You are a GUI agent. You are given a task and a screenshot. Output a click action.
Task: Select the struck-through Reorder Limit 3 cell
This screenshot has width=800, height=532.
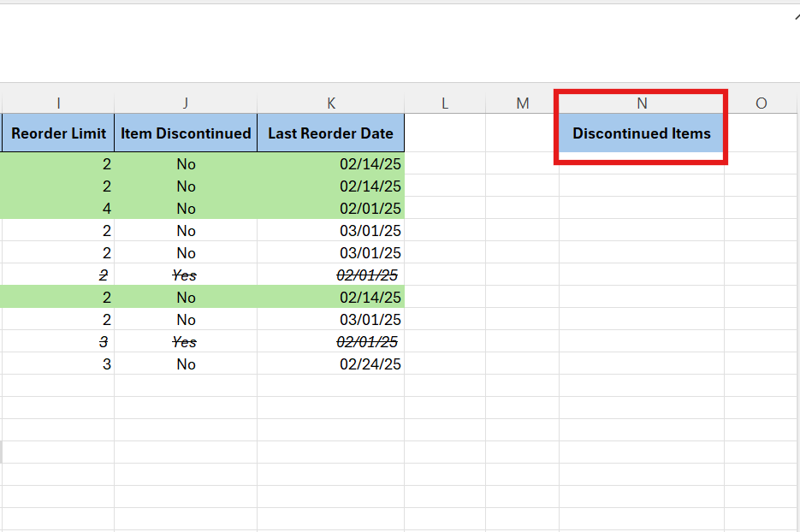(58, 342)
